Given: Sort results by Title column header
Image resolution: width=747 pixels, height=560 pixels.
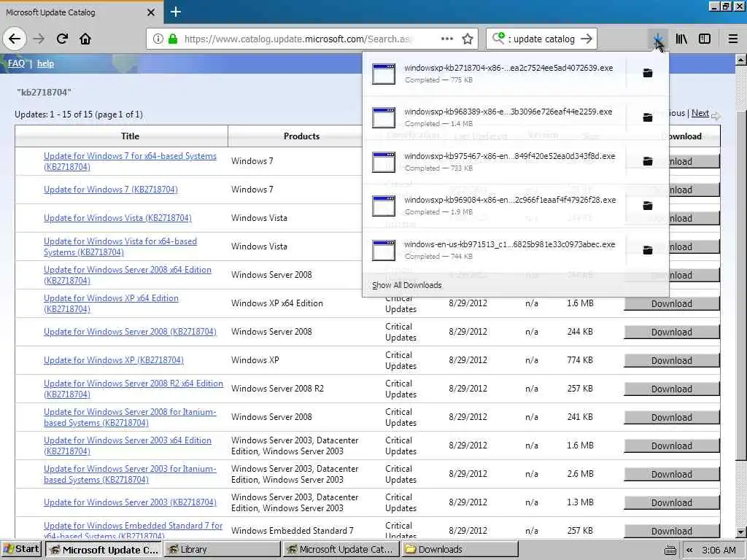Looking at the screenshot, I should tap(130, 136).
